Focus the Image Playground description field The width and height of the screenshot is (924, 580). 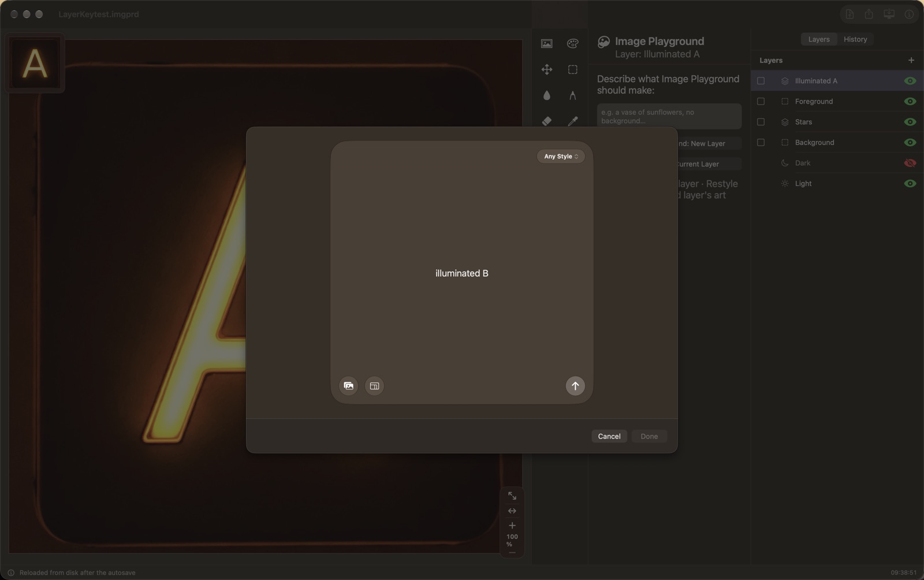(669, 117)
